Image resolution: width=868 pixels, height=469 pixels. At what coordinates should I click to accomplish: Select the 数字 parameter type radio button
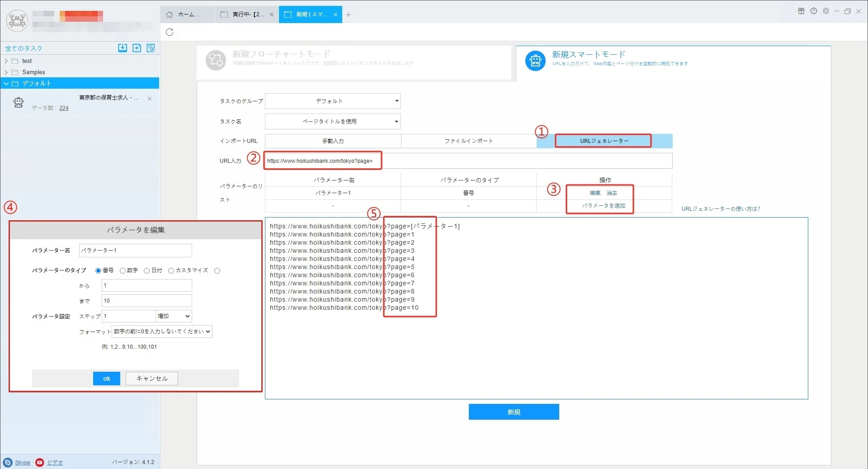123,271
